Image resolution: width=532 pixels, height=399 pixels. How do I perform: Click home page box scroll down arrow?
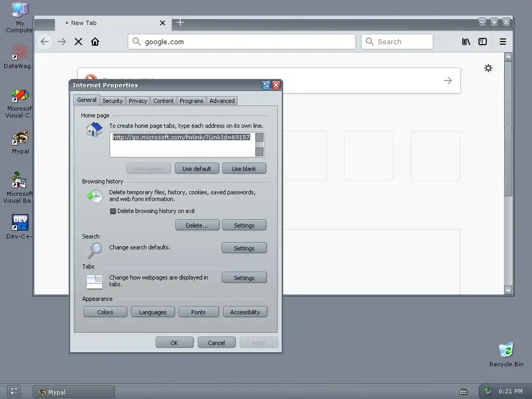260,152
